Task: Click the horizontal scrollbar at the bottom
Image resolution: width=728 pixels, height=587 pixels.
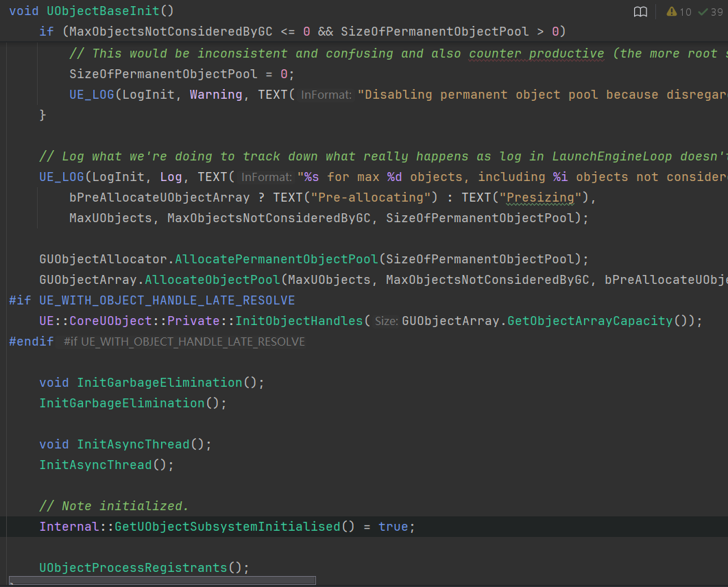Action: [162, 581]
